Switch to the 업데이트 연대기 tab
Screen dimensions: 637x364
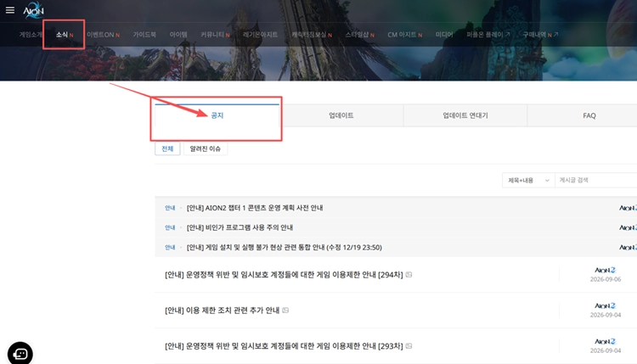tap(465, 115)
